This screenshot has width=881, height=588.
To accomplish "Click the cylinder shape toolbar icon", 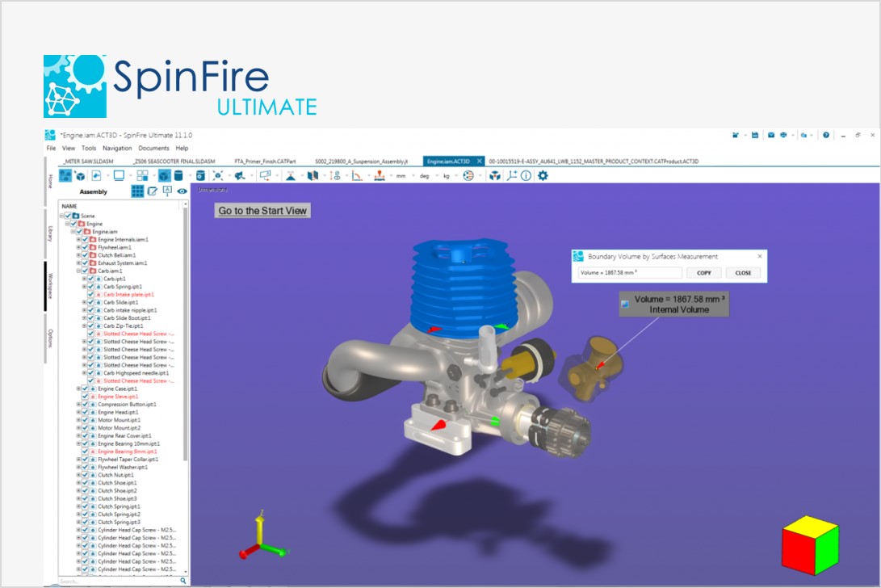I will [x=178, y=175].
